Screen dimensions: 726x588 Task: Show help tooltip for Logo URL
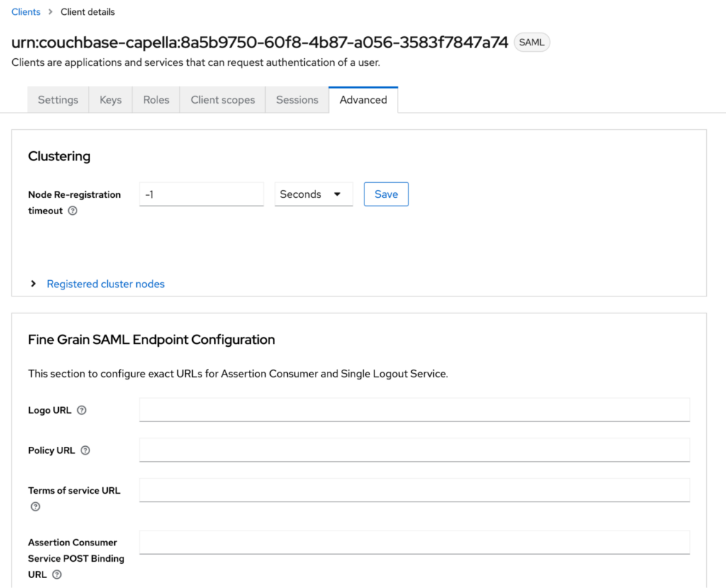pyautogui.click(x=82, y=410)
